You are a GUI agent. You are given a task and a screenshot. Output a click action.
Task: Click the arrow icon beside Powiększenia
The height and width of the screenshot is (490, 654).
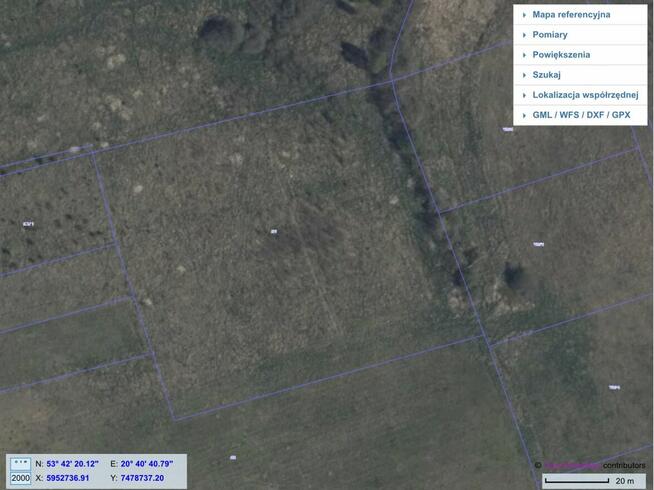[x=524, y=55]
